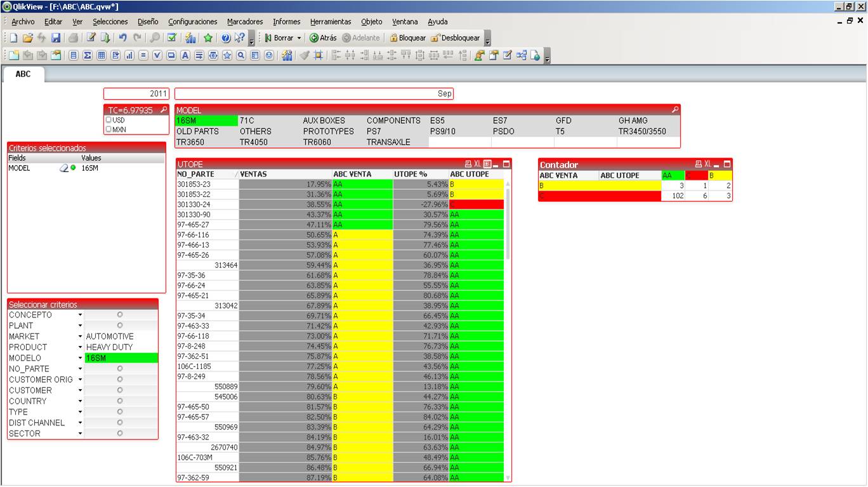This screenshot has height=487, width=868.
Task: Click the star bookmark icon
Action: (207, 38)
